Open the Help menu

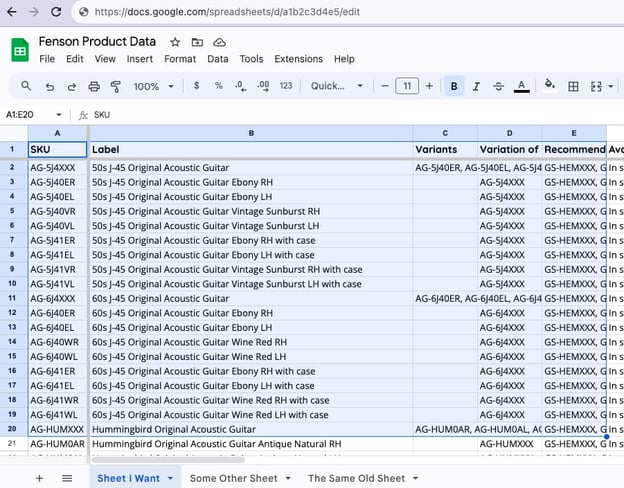coord(344,59)
